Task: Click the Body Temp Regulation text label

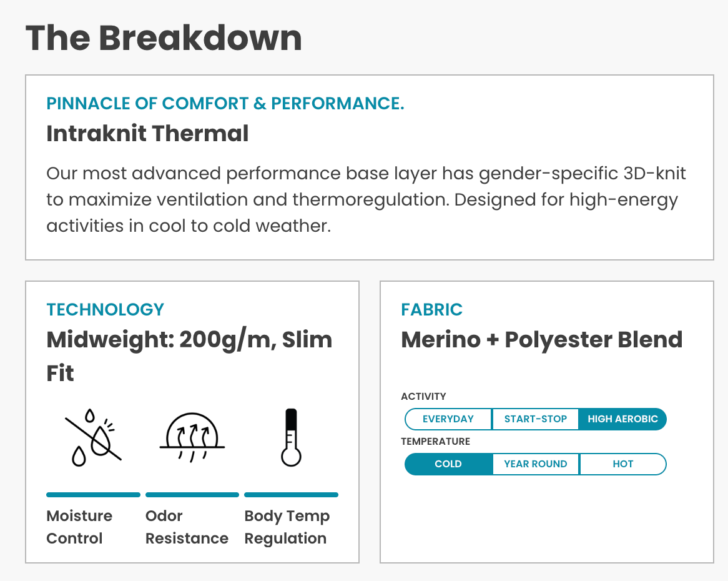Action: click(x=287, y=527)
